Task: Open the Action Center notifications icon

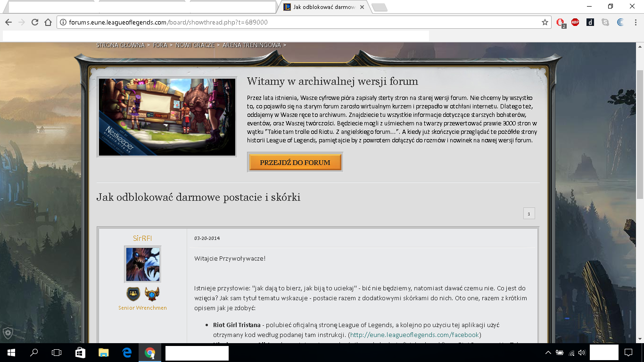Action: coord(628,353)
